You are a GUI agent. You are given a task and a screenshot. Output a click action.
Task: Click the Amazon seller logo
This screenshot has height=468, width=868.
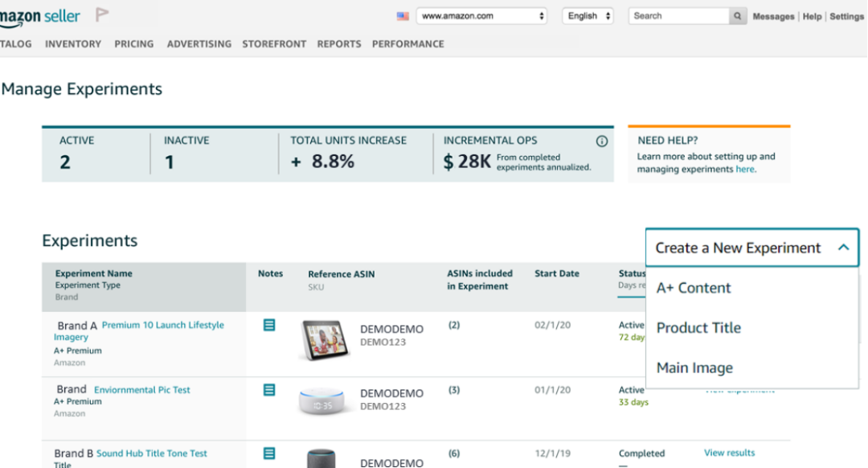point(40,17)
